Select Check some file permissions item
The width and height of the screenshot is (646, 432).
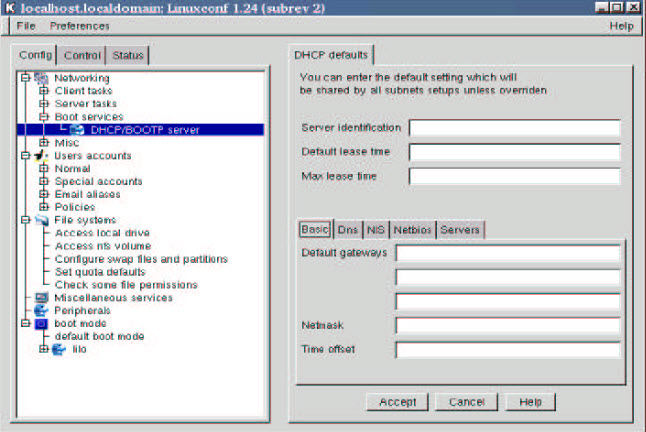coord(126,285)
